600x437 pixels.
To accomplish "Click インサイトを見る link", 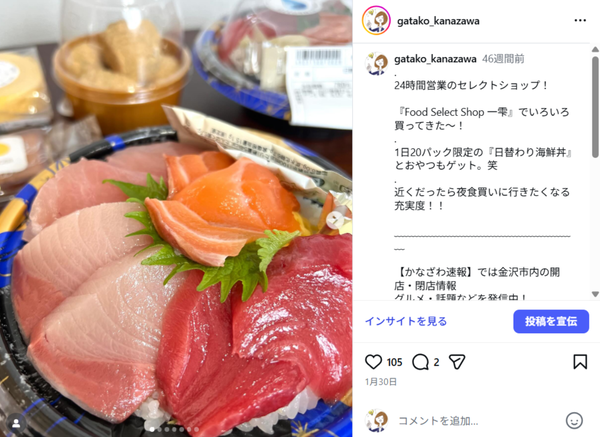I will click(406, 321).
